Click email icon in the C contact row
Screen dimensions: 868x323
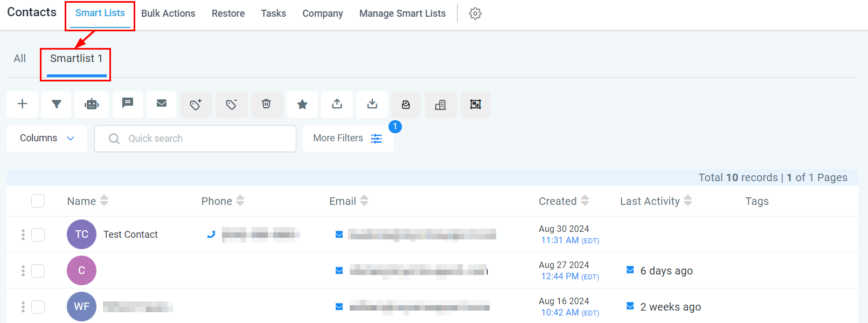[x=339, y=270]
